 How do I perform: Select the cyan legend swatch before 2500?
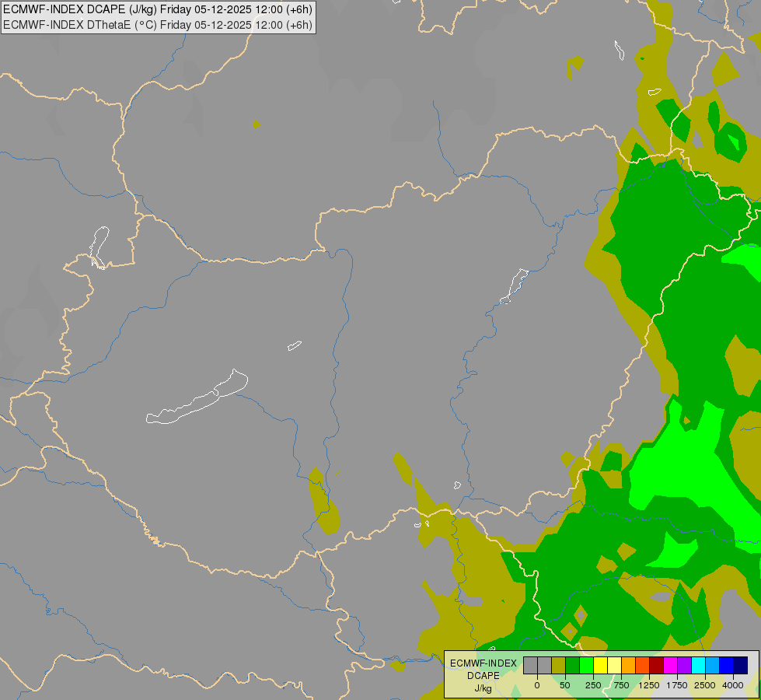pyautogui.click(x=698, y=665)
